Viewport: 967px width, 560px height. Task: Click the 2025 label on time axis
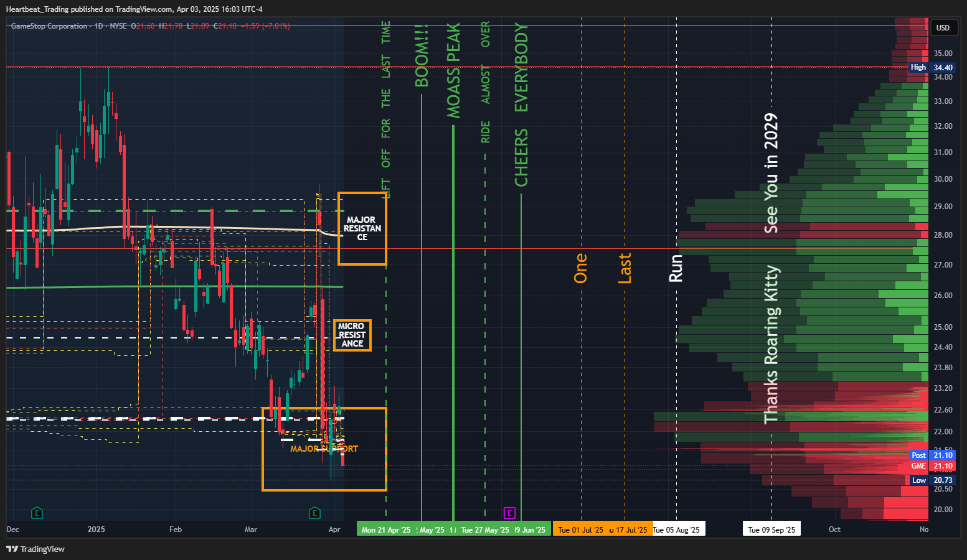tap(96, 530)
